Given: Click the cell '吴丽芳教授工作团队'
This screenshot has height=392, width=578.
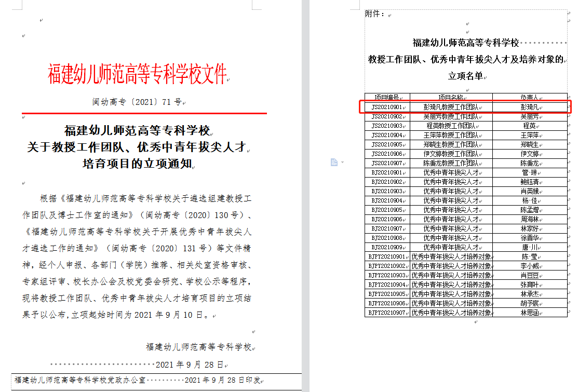Looking at the screenshot, I should [x=451, y=116].
